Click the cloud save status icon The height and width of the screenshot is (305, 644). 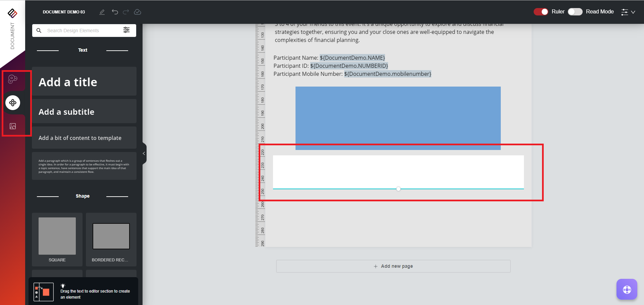click(138, 12)
